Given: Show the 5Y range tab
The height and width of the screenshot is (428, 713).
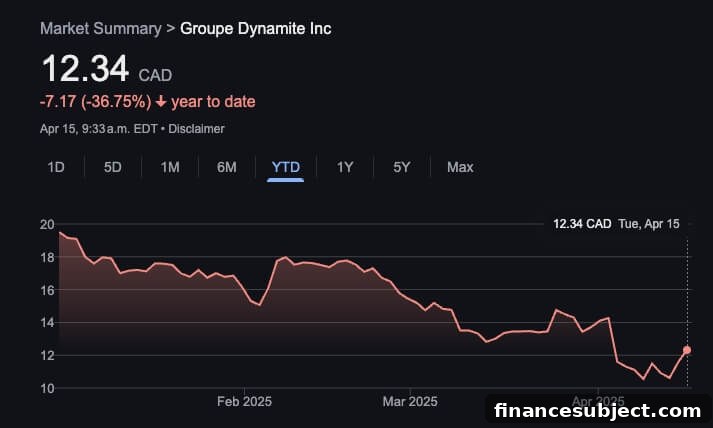Looking at the screenshot, I should point(402,167).
